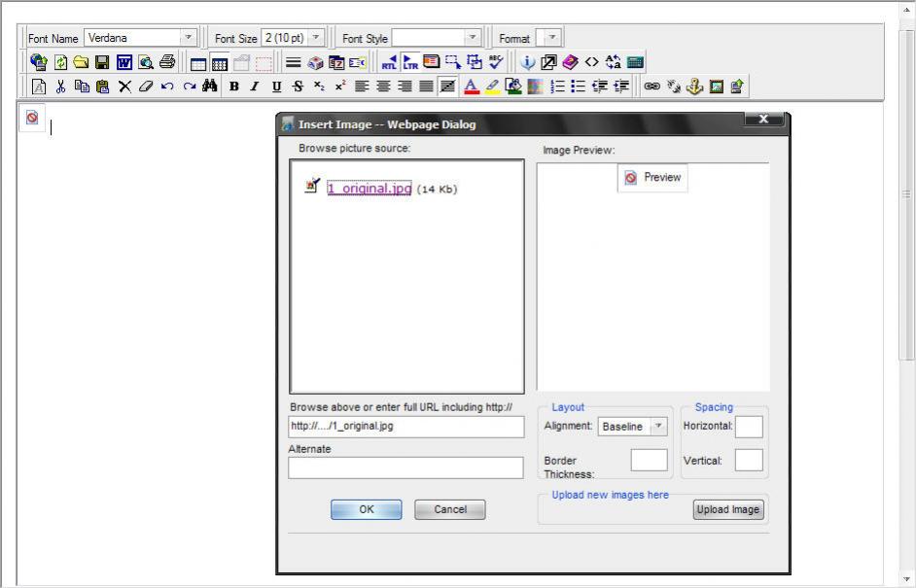This screenshot has width=916, height=588.
Task: Click the keyboard special characters icon
Action: click(x=635, y=62)
